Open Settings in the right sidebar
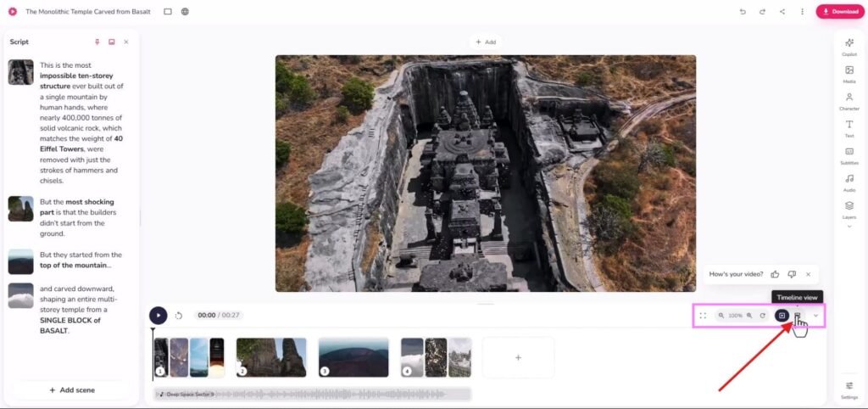868x409 pixels. pyautogui.click(x=849, y=389)
